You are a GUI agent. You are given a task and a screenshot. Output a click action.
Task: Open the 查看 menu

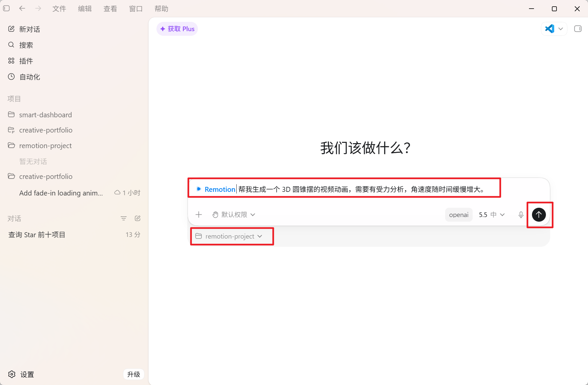pos(110,9)
